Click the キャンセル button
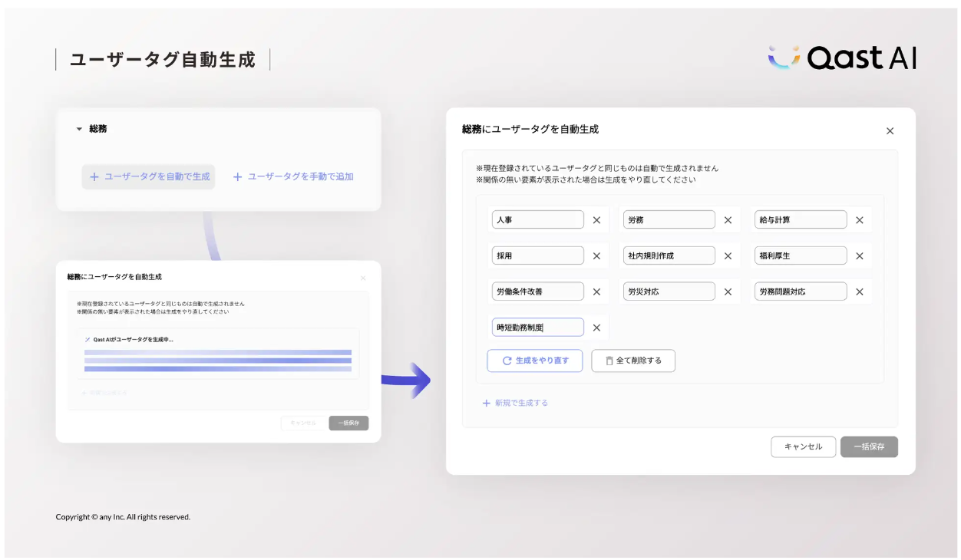The image size is (961, 560). 803,446
